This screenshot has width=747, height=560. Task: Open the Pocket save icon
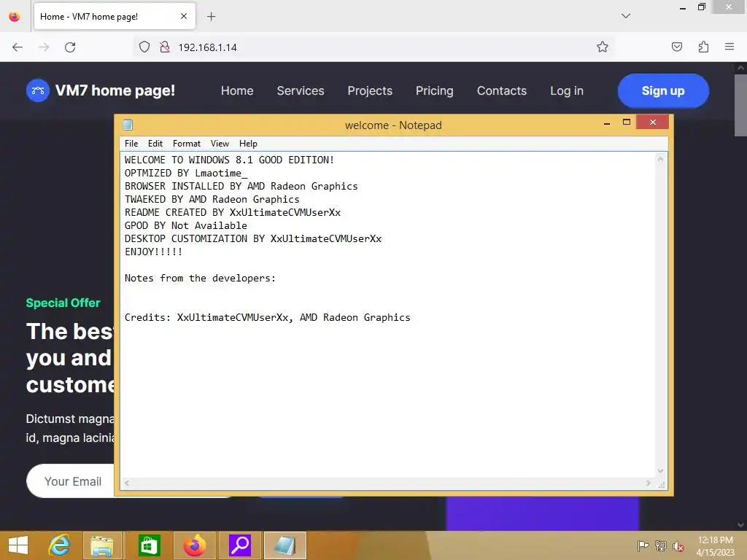(676, 47)
